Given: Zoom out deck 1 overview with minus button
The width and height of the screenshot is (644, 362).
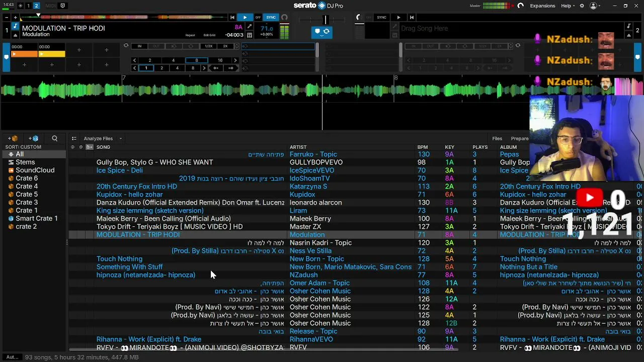Looking at the screenshot, I should point(7,18).
